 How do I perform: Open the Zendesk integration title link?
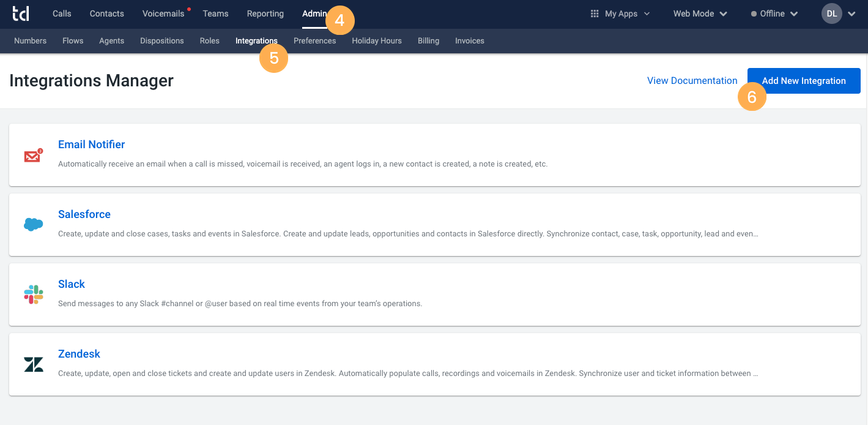click(79, 354)
